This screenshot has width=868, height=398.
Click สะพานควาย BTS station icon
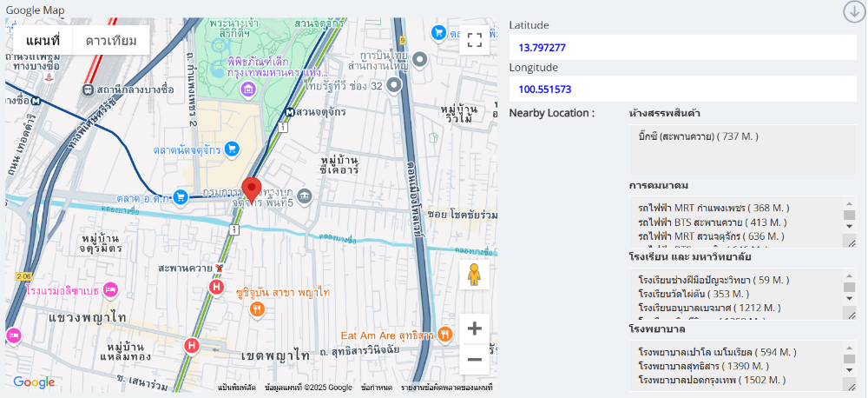pos(220,269)
